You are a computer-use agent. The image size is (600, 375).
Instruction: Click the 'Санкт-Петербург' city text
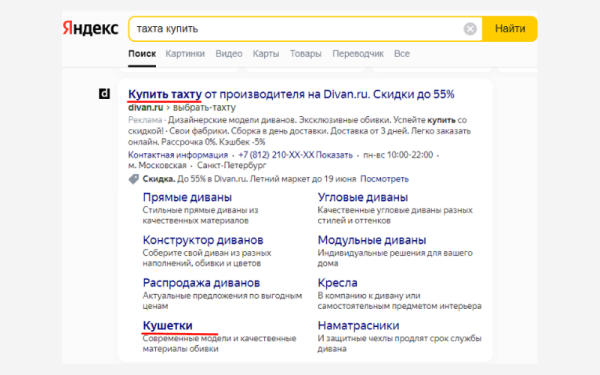(x=232, y=166)
